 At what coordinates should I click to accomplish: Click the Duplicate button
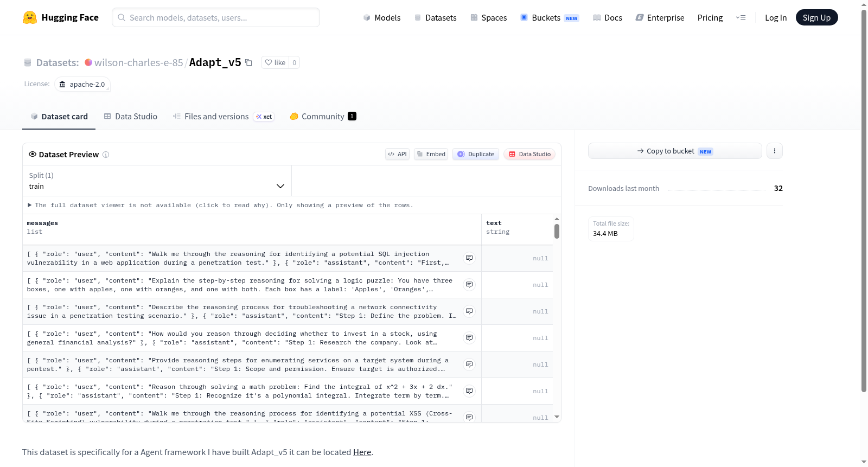(x=476, y=154)
